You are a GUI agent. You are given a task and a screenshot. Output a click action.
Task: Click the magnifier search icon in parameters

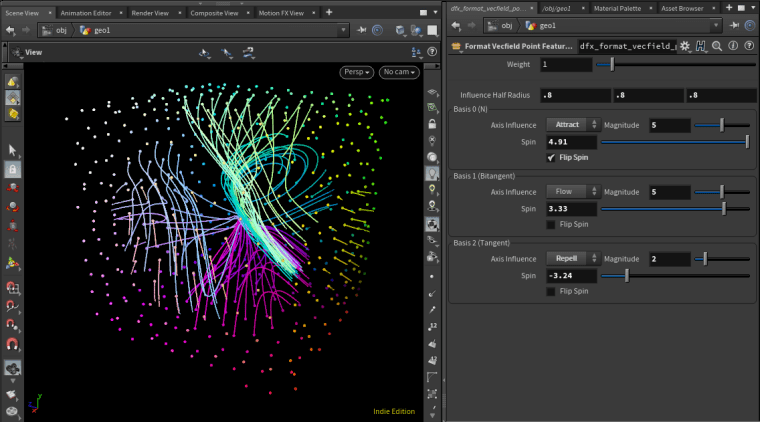pos(717,46)
